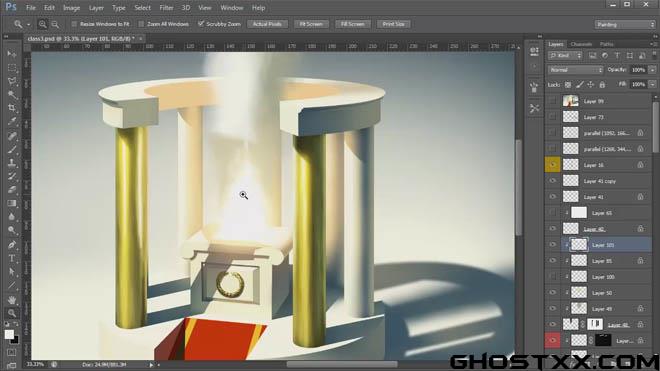
Task: Switch to the Channels tab
Action: click(x=581, y=44)
